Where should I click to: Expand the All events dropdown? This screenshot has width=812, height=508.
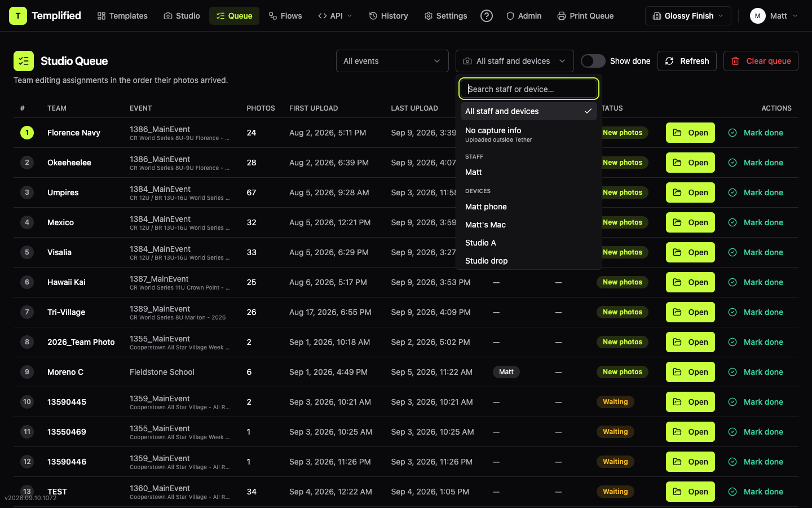pos(392,61)
